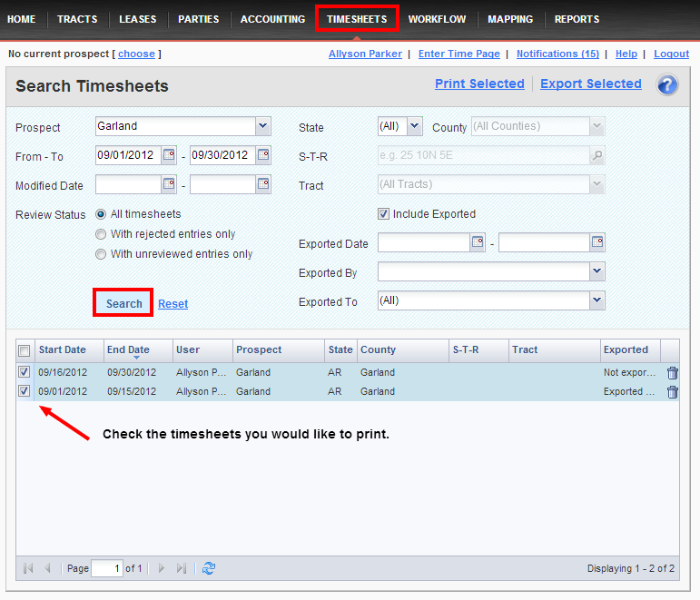Refresh the timesheet results grid
700x600 pixels.
click(209, 568)
